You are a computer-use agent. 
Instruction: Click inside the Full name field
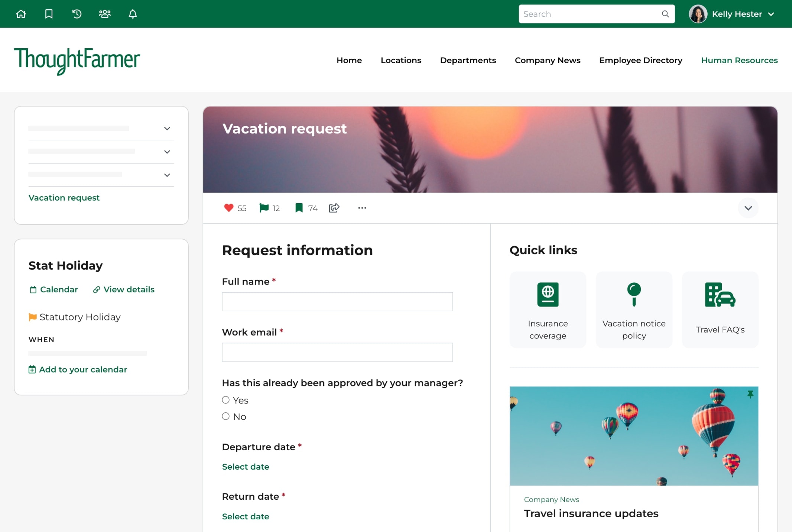[x=337, y=302]
